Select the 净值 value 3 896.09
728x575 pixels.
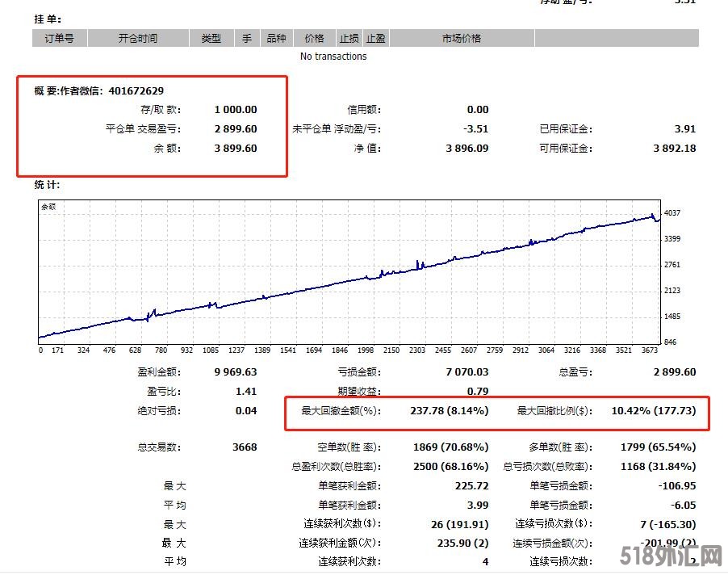467,149
